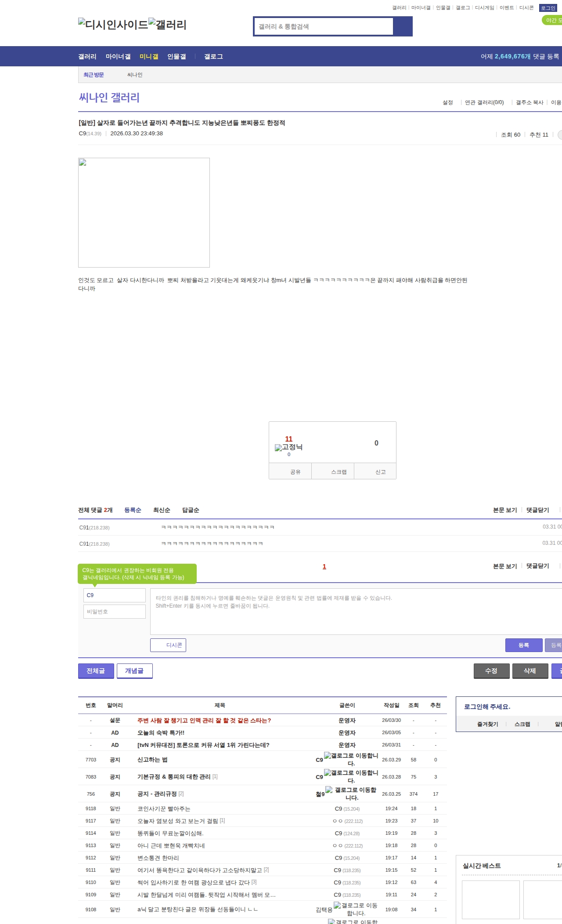Click the 갤주소 복사 link
Image resolution: width=562 pixels, height=924 pixels.
pos(530,102)
